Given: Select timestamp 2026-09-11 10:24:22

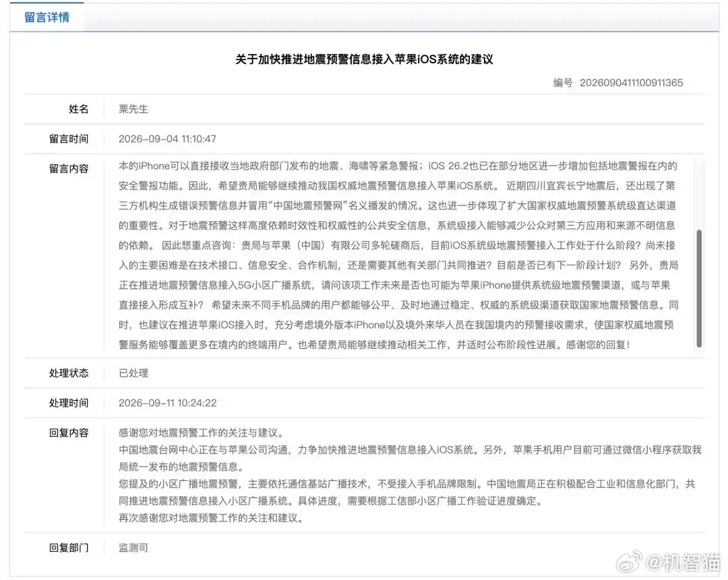Looking at the screenshot, I should tap(168, 403).
